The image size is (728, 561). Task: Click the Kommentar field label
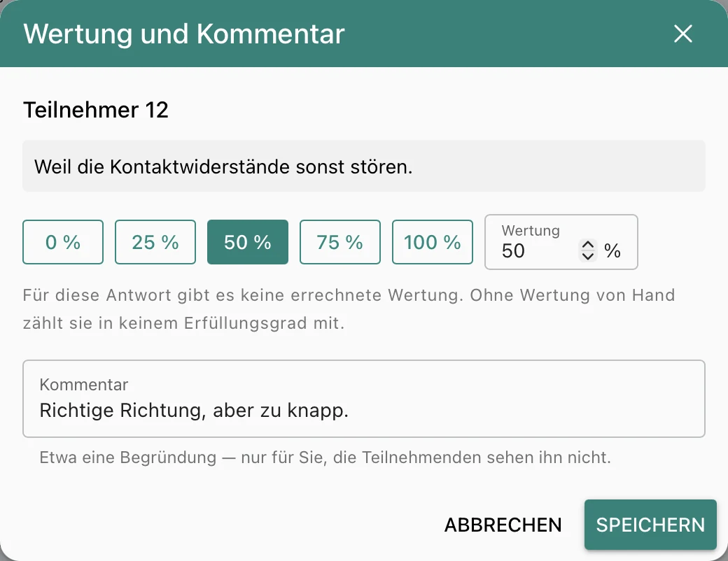[x=83, y=385]
